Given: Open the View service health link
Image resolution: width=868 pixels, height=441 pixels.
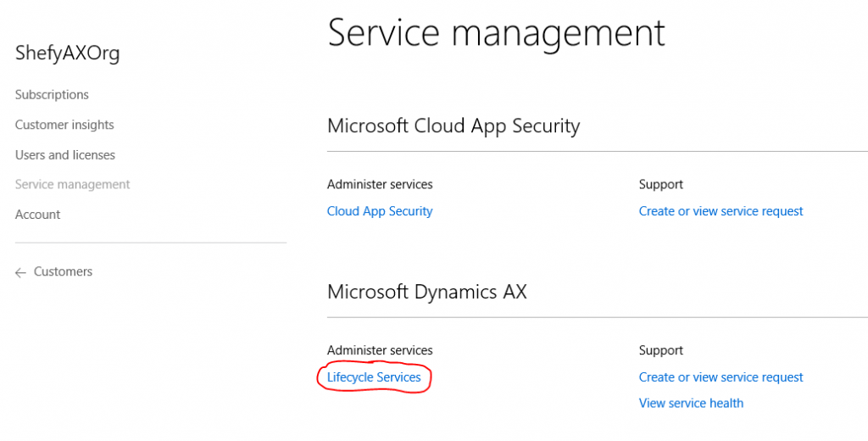Looking at the screenshot, I should (x=691, y=404).
